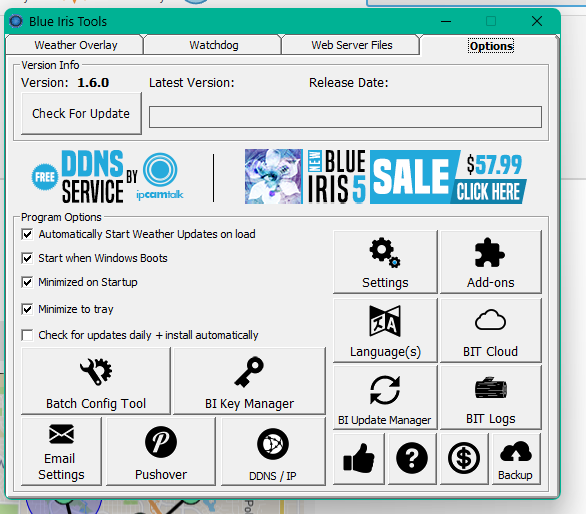Minimize the Blue Iris Tools window

point(446,21)
